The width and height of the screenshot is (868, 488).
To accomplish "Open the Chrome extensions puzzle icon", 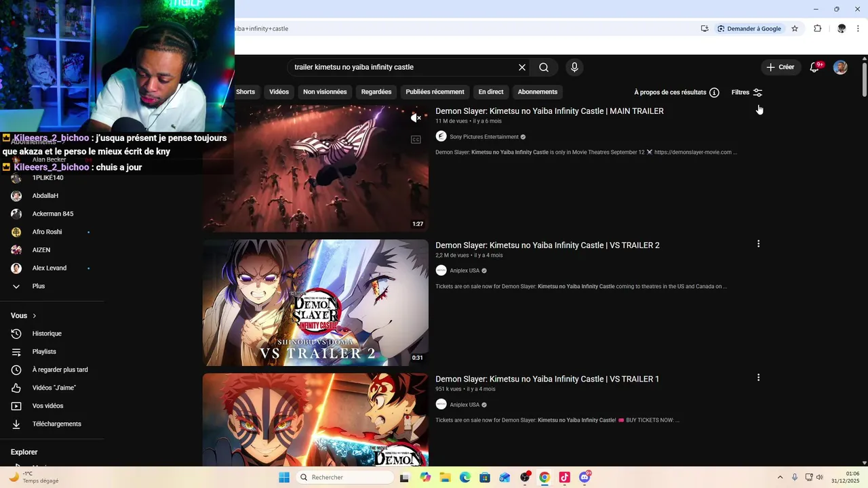I will click(x=817, y=28).
